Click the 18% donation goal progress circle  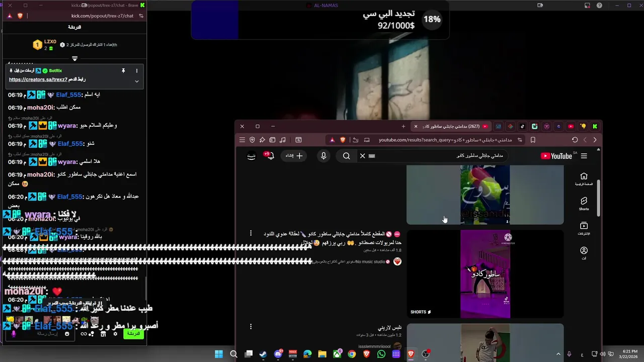[x=432, y=19]
